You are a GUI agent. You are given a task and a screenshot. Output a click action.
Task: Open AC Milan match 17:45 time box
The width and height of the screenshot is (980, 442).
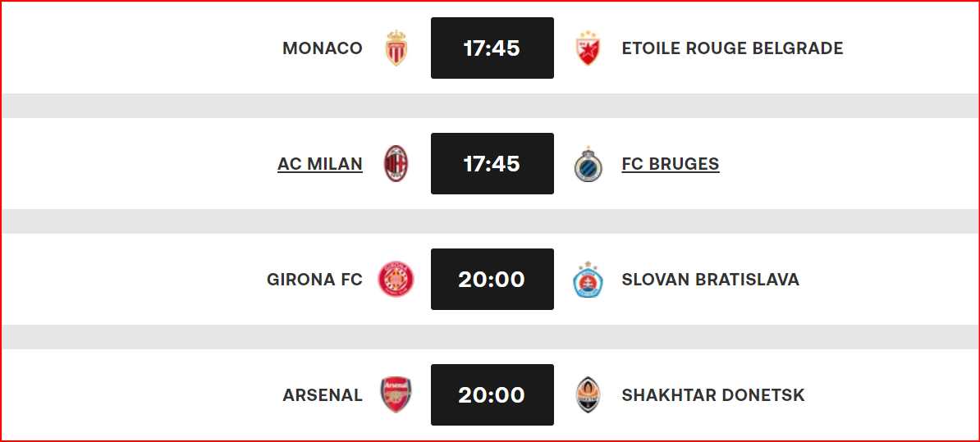tap(492, 163)
